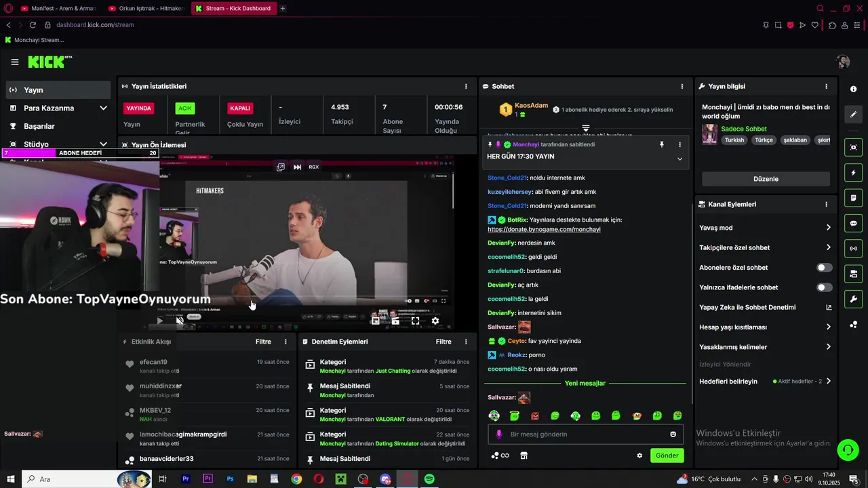Open Yayın bilgisi panel three-dot menu
Image resolution: width=868 pixels, height=488 pixels.
826,87
